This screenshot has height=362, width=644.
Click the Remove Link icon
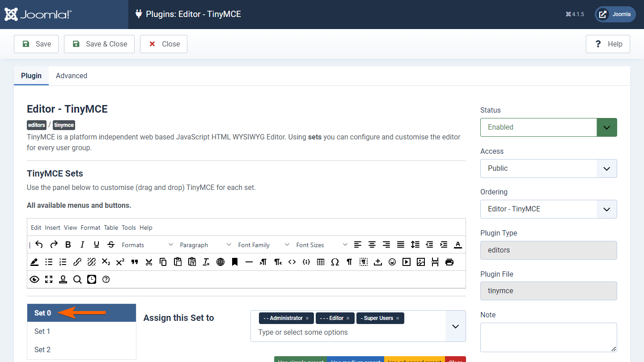coord(92,262)
